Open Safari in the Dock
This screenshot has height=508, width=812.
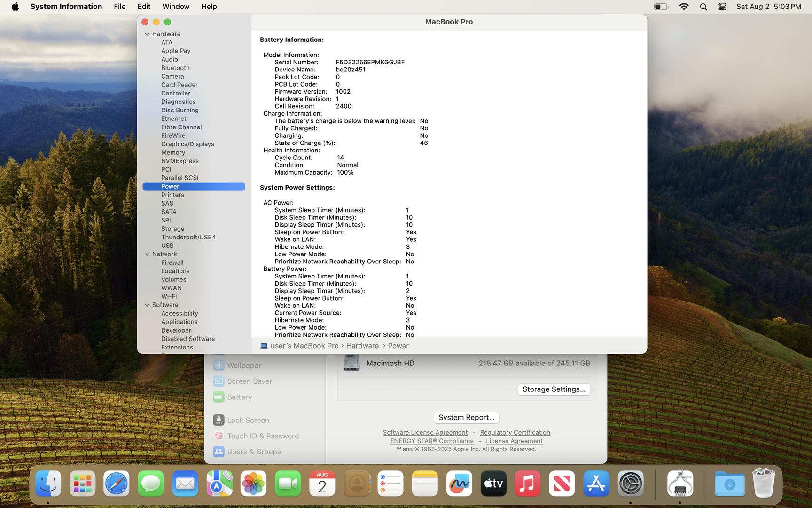pyautogui.click(x=117, y=484)
